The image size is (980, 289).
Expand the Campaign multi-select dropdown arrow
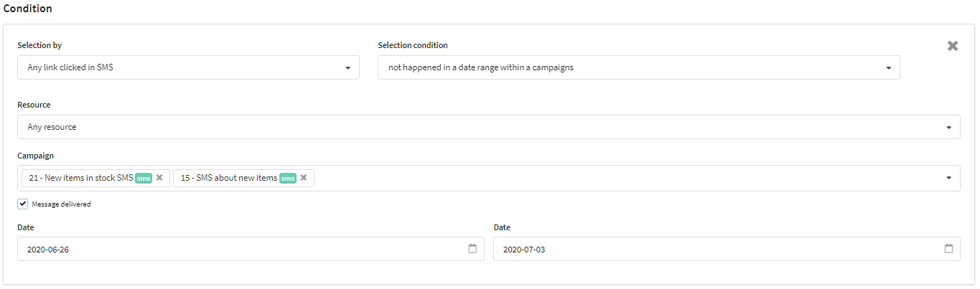948,178
